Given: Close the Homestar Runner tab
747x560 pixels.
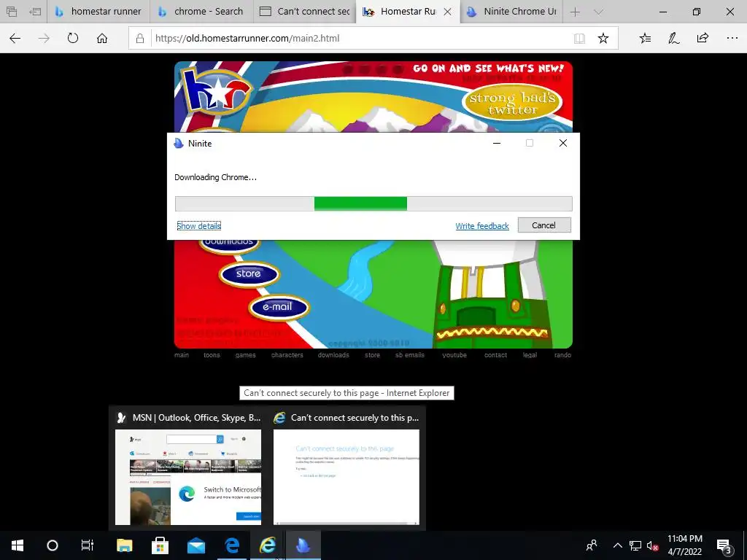Looking at the screenshot, I should tap(447, 12).
